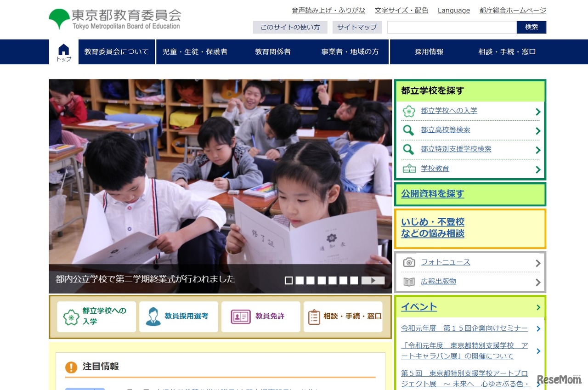Switch to the second slideshow indicator square
The width and height of the screenshot is (588, 390).
pos(300,280)
